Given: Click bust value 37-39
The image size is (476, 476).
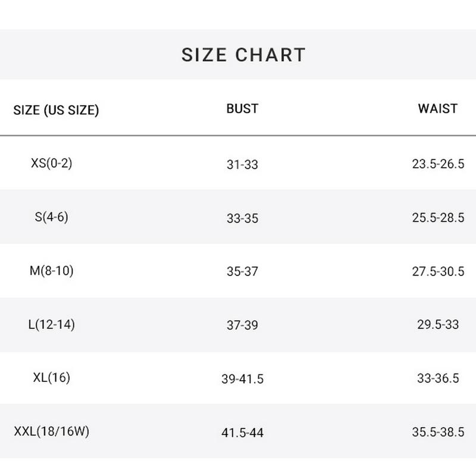Looking at the screenshot, I should pyautogui.click(x=242, y=325).
